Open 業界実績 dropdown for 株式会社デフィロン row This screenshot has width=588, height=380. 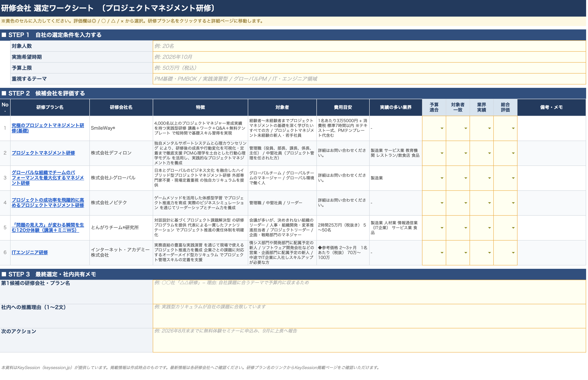coord(489,153)
